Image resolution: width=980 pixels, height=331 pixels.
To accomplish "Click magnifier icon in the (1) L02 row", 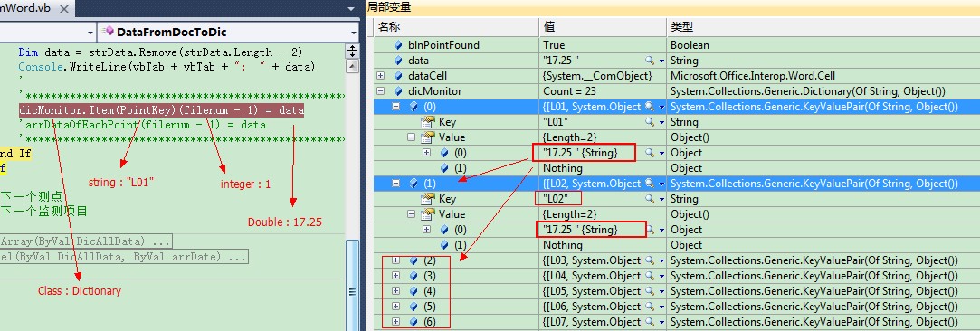I will (650, 184).
